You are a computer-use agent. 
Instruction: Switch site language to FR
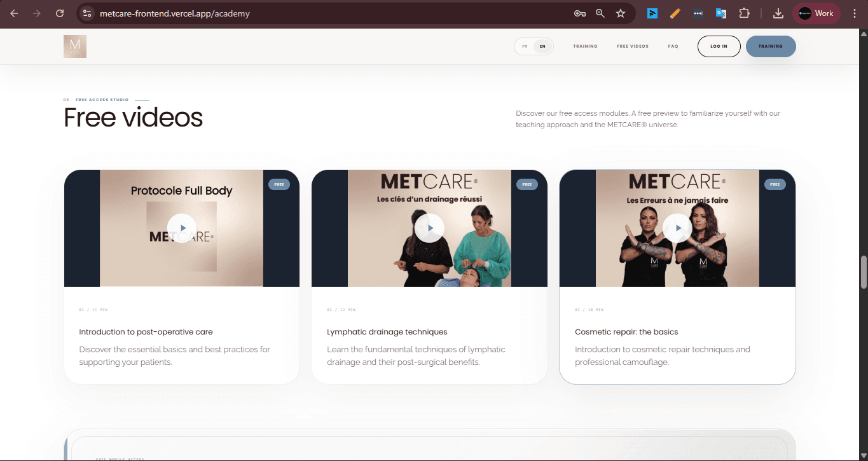point(525,46)
